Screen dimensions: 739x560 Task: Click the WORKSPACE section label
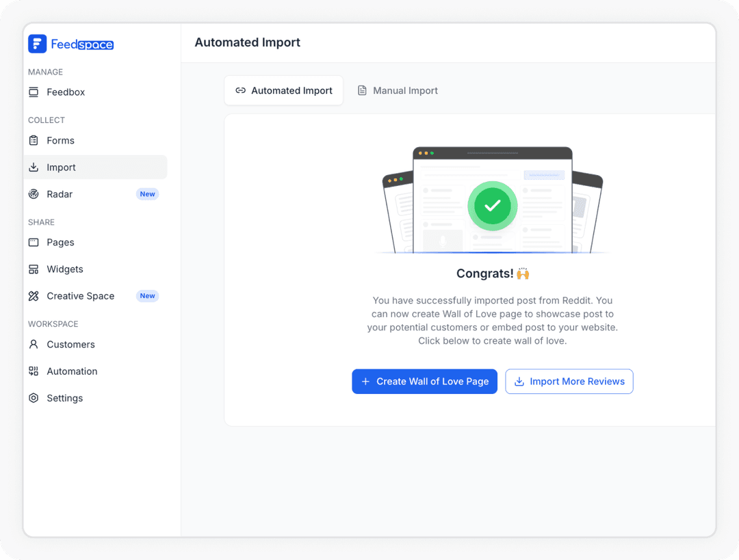[53, 324]
